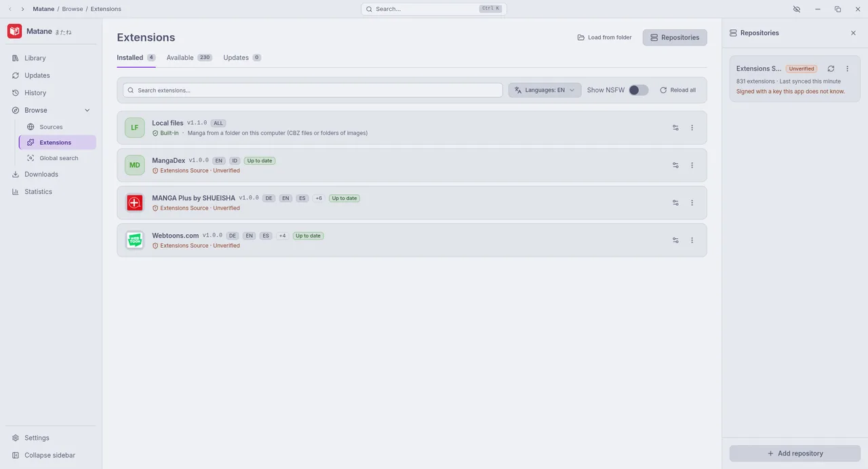Click the ALL badge on Local files
The image size is (868, 469).
(x=218, y=124)
